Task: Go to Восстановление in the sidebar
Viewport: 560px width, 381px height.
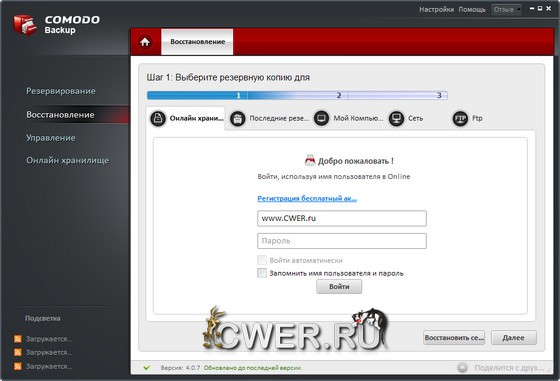Action: 60,115
